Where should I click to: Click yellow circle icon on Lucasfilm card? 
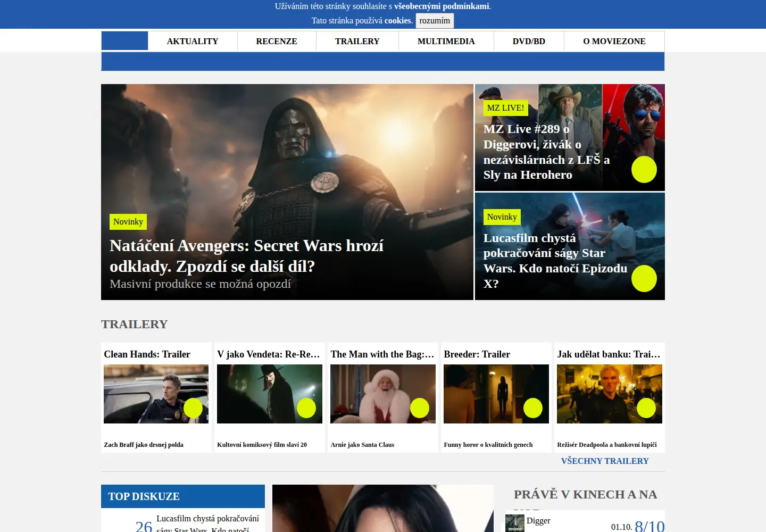(644, 278)
